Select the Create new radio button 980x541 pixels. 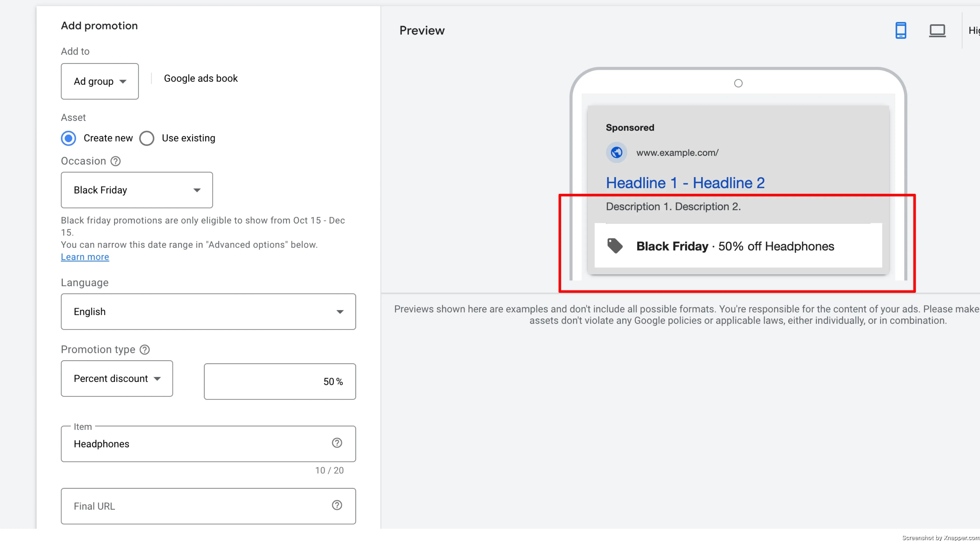point(69,138)
